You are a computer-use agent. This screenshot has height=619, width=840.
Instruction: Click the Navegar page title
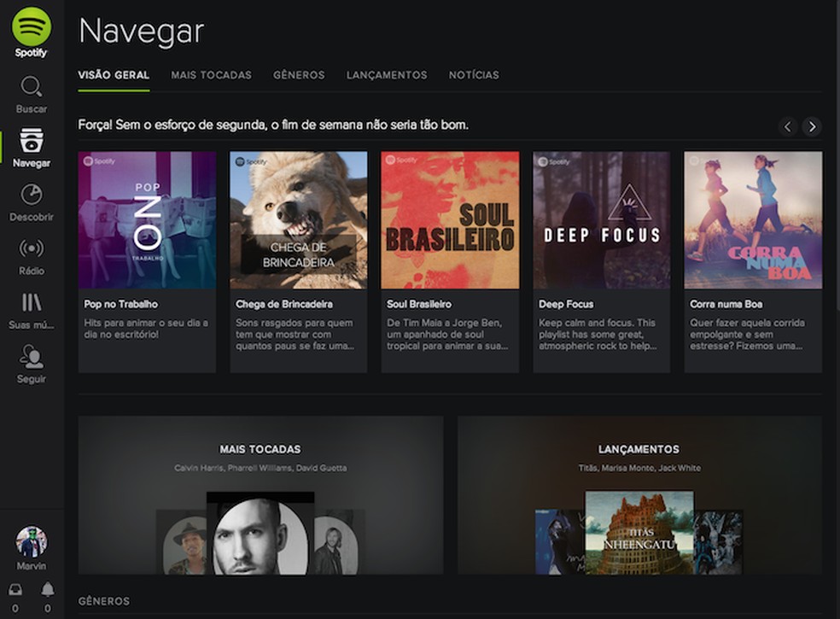tap(142, 32)
